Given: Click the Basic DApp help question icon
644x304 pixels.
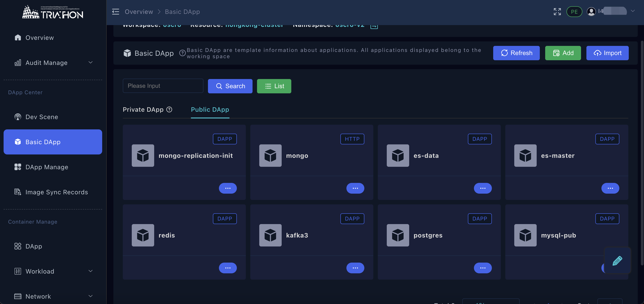Looking at the screenshot, I should click(x=182, y=53).
